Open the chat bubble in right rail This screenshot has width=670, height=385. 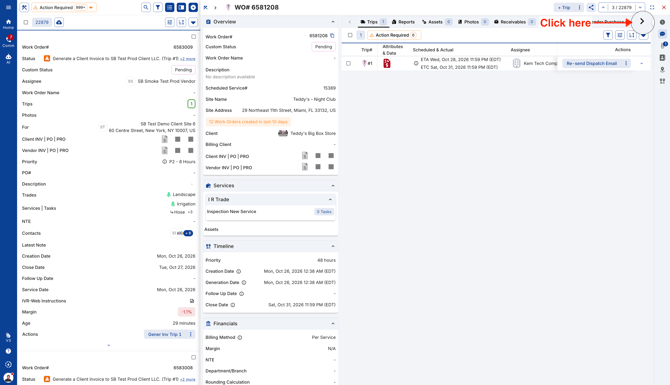click(662, 34)
